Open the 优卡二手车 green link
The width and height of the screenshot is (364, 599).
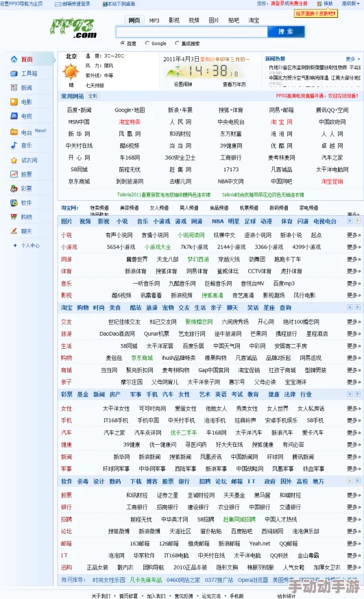183,432
